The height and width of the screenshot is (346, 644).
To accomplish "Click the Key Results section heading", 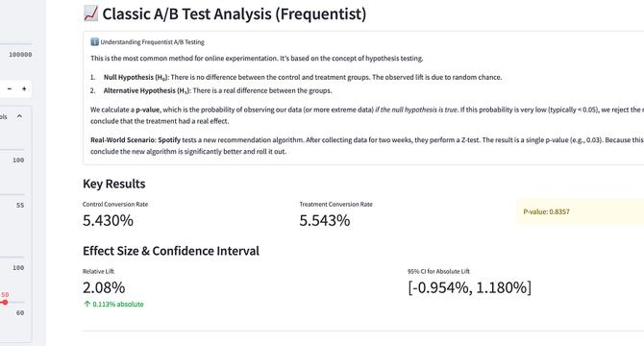I will [114, 184].
